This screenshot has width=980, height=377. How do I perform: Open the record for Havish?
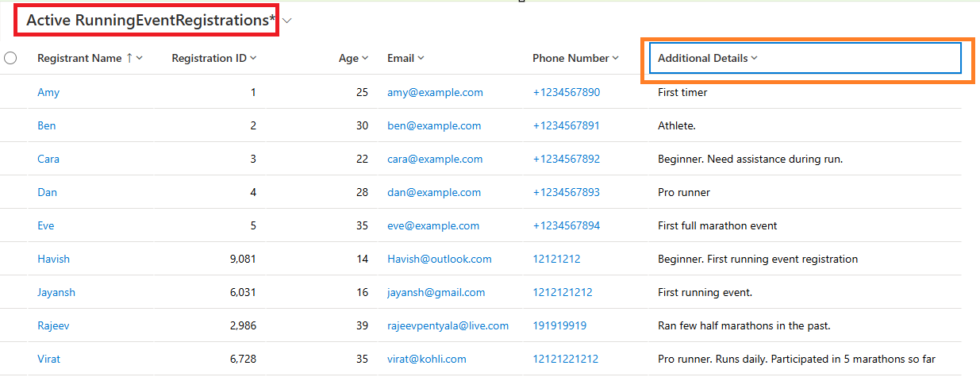coord(52,259)
